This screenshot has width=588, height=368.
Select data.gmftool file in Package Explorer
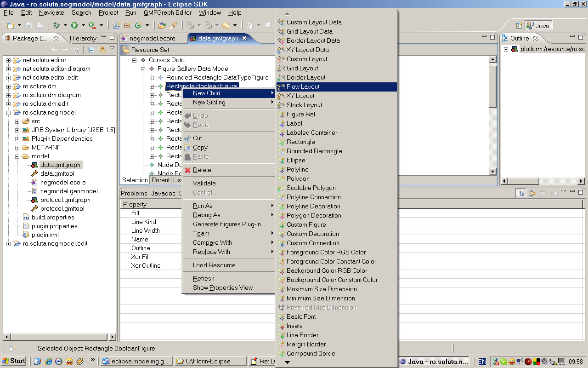click(x=57, y=174)
